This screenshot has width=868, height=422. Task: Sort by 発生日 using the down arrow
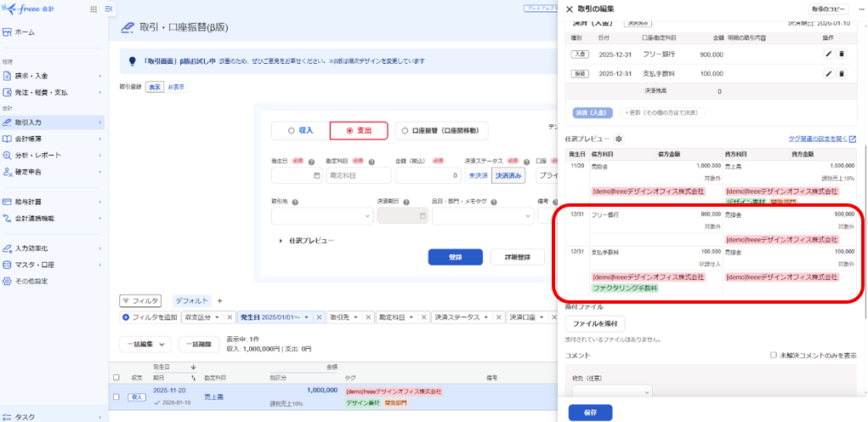point(193,367)
